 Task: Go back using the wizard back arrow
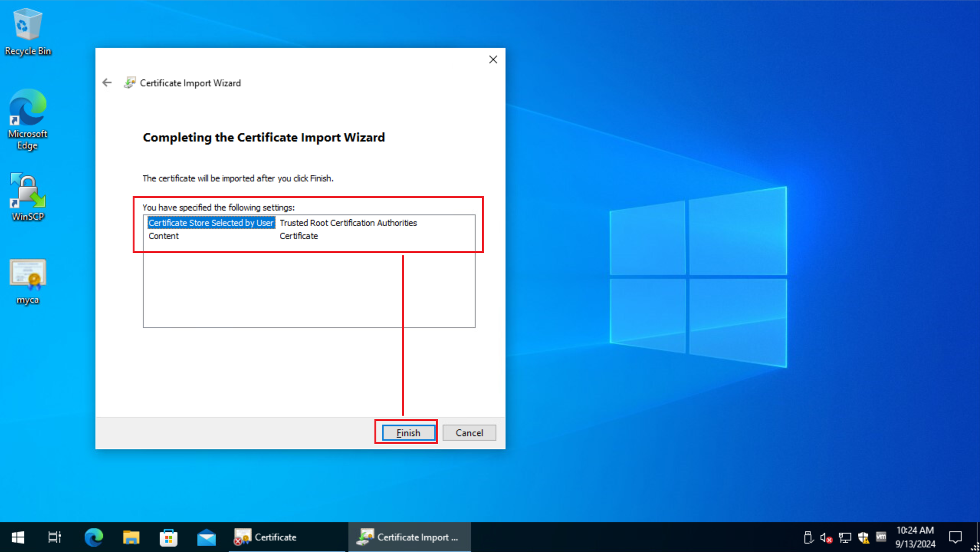(107, 82)
